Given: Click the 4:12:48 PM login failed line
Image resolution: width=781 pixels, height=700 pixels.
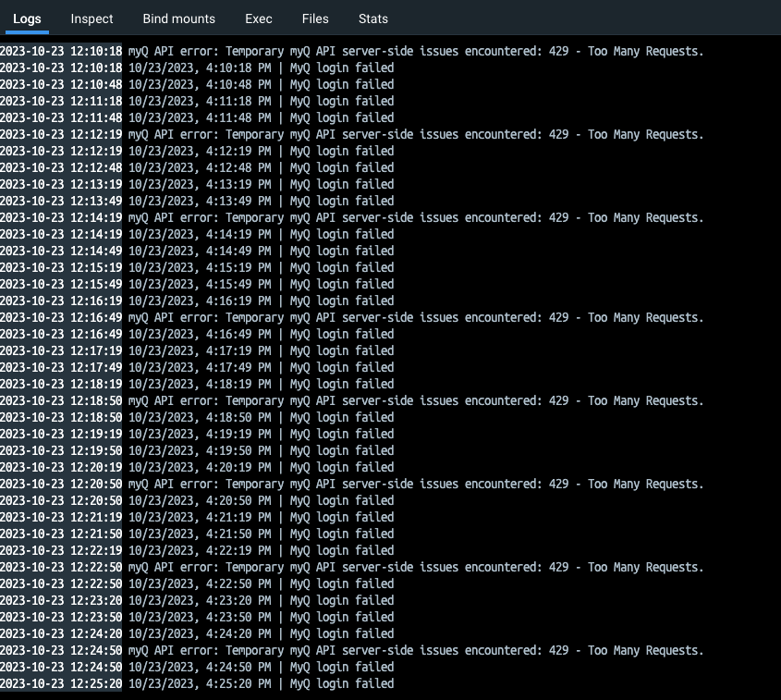Looking at the screenshot, I should coord(197,167).
